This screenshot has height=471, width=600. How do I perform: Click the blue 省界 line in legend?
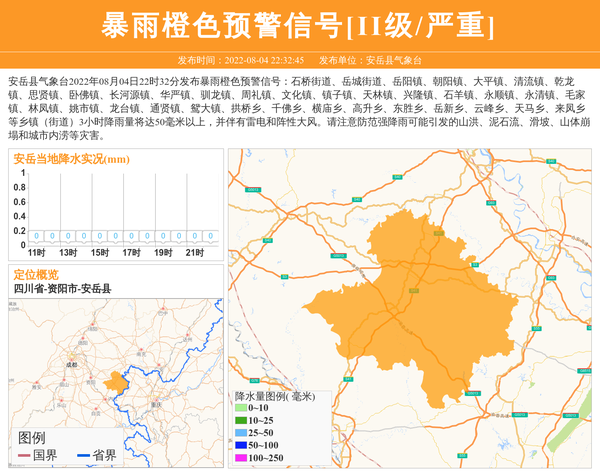point(83,456)
